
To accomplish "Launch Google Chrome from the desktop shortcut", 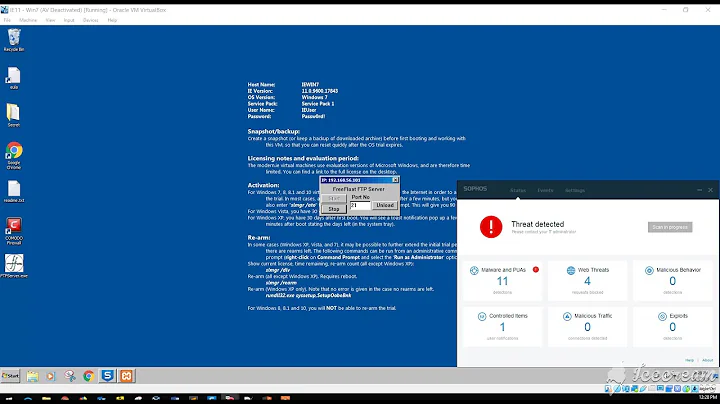I will pos(14,155).
